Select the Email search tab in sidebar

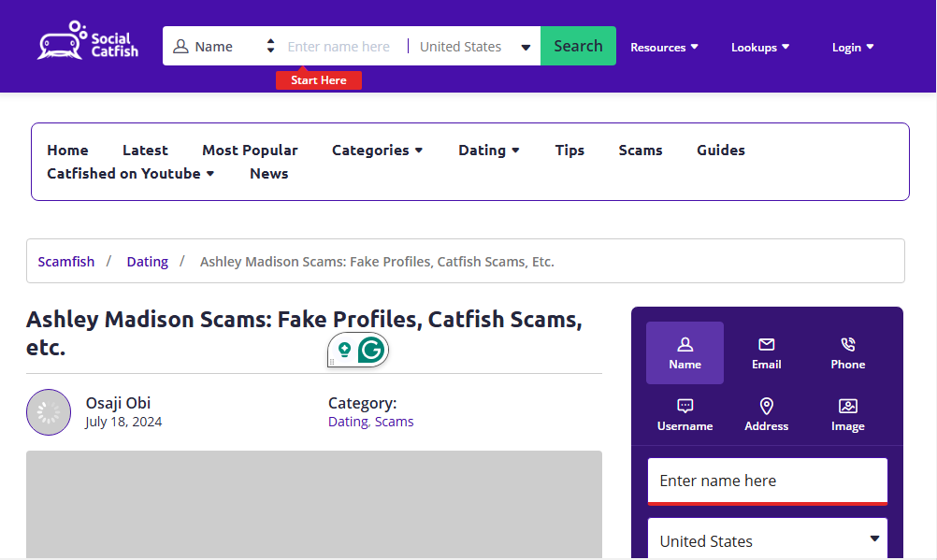click(x=766, y=352)
